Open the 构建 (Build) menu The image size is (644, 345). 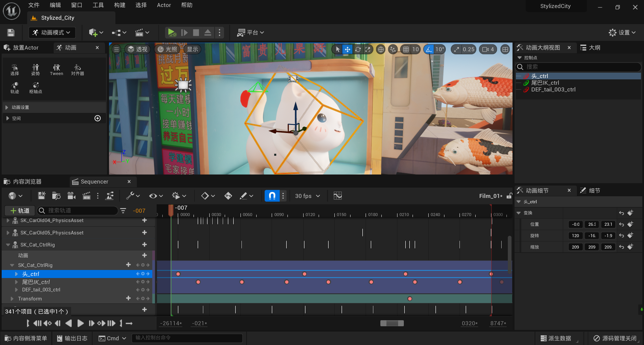click(x=119, y=5)
